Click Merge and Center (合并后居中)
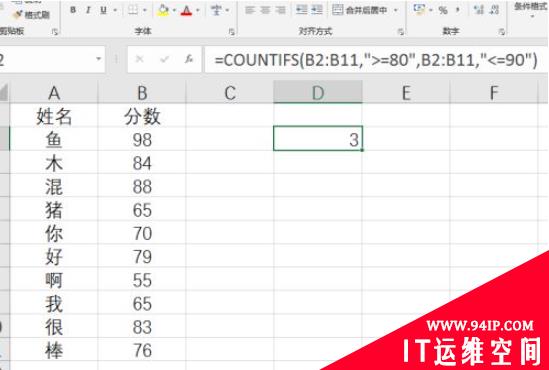 [x=361, y=10]
